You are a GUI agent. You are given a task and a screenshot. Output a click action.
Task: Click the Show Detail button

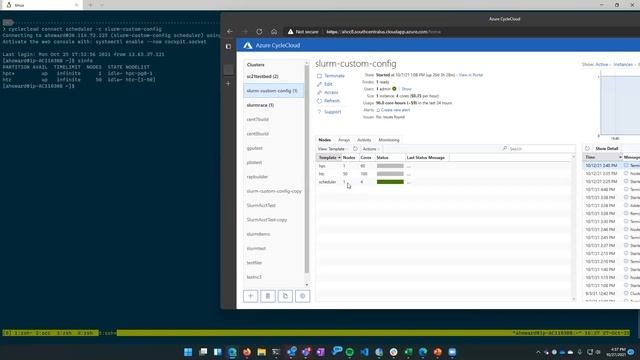pyautogui.click(x=607, y=149)
